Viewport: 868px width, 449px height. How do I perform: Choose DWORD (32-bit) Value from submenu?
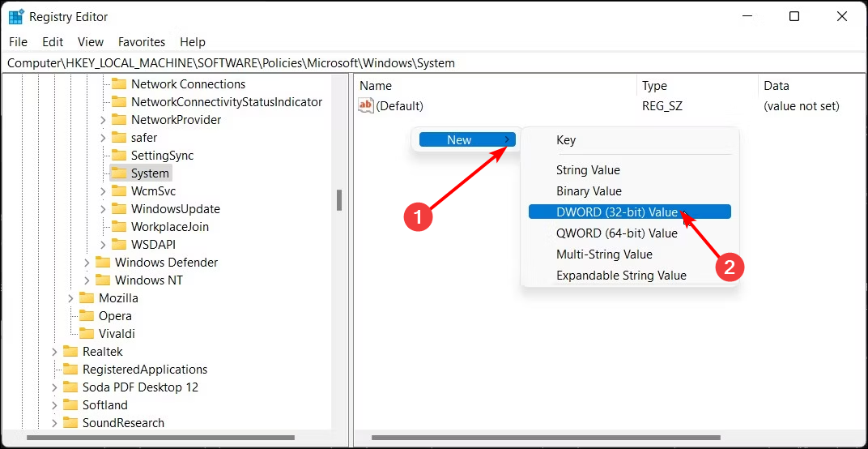[616, 212]
